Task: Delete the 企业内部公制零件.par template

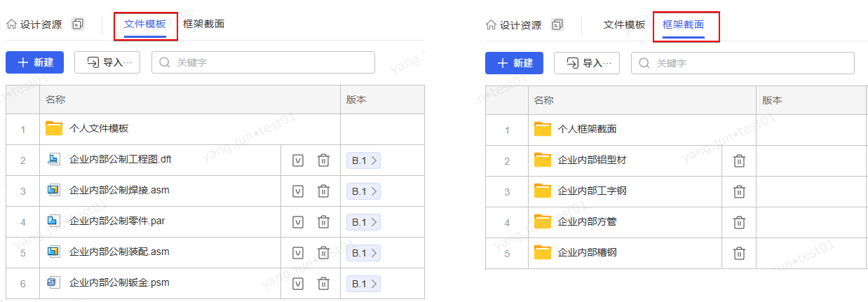Action: point(323,222)
